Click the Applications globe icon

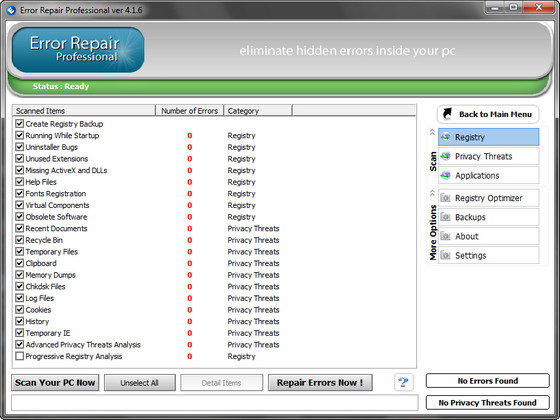coord(445,175)
